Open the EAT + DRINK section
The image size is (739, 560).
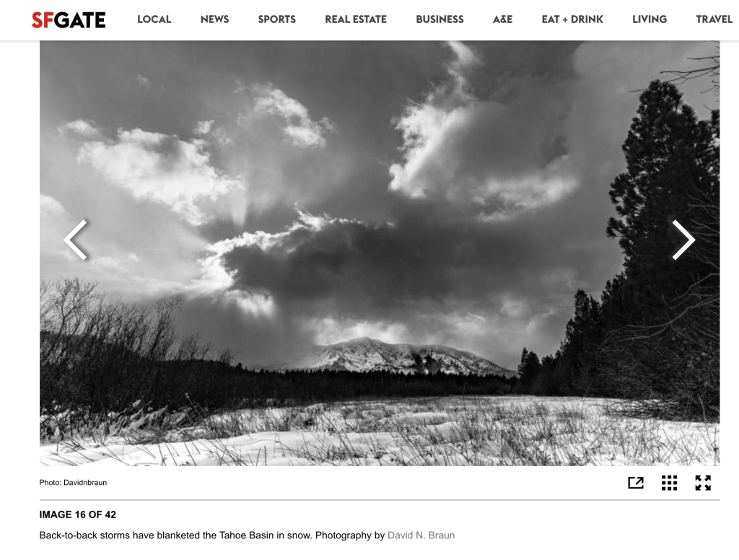572,19
